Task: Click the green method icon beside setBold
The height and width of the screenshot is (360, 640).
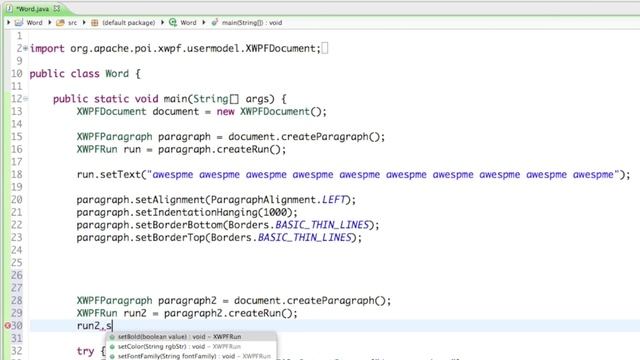Action: 112,337
